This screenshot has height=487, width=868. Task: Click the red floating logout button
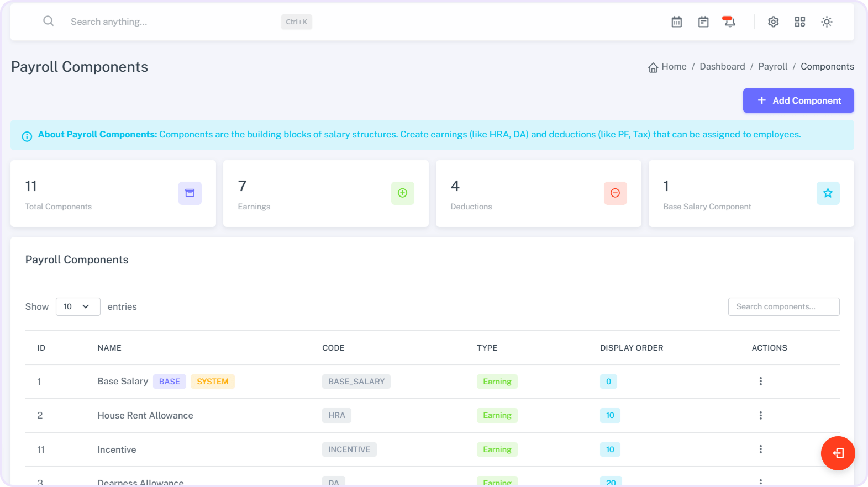[838, 453]
